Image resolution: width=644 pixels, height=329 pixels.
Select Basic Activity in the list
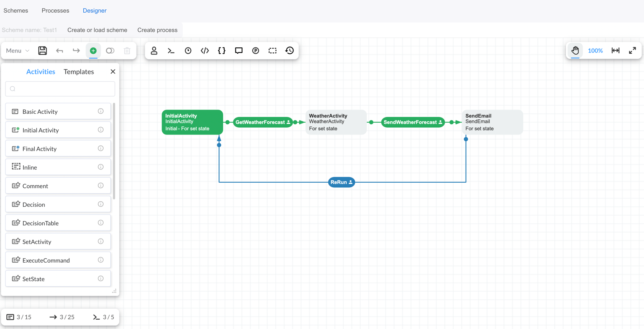point(58,112)
